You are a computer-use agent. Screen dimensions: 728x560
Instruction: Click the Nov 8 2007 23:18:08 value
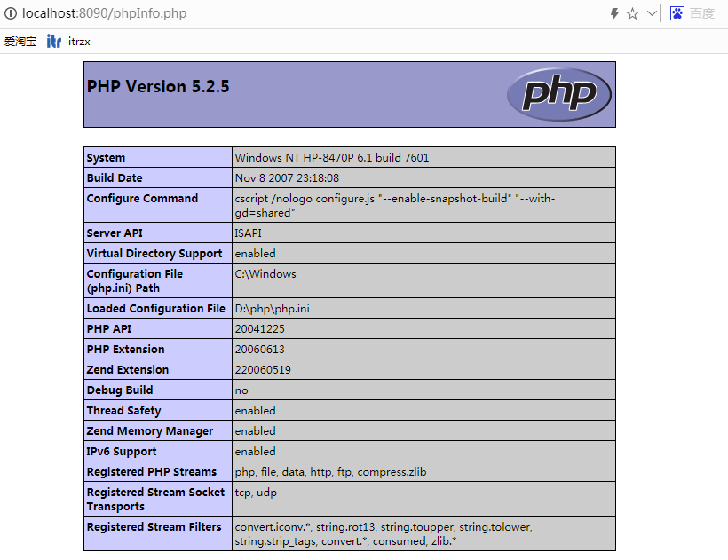click(287, 178)
